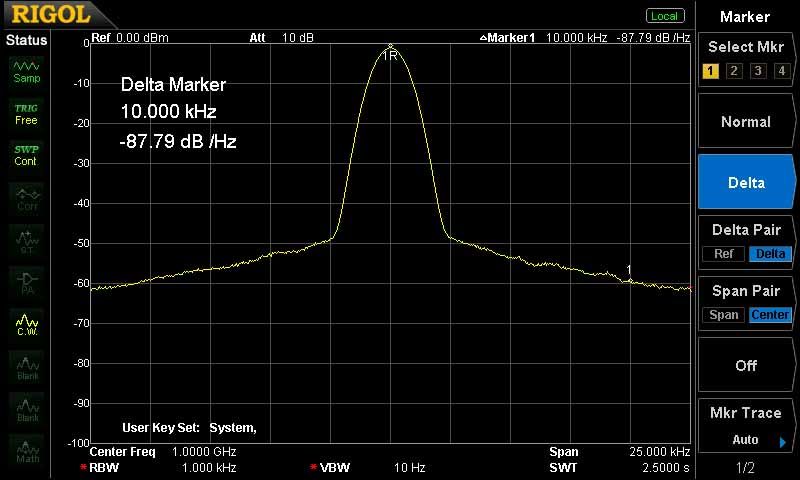Click the C.W. trace status icon
The width and height of the screenshot is (800, 480).
click(26, 323)
